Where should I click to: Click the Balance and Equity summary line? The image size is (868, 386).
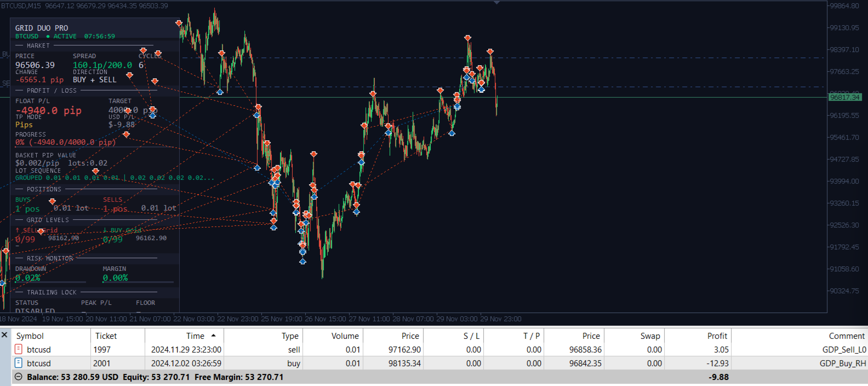click(155, 377)
